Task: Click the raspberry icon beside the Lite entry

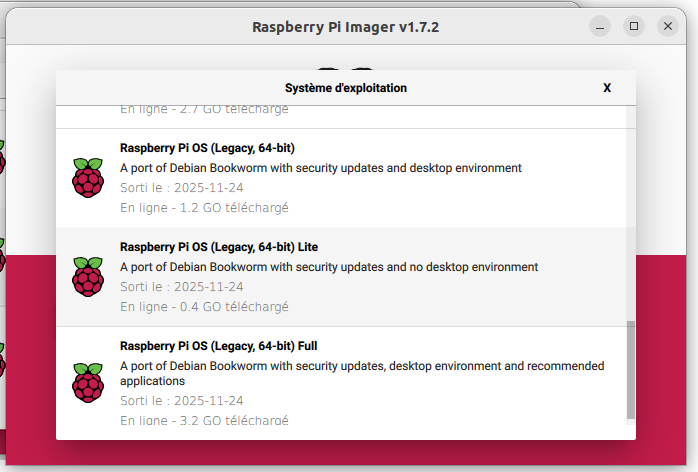Action: (x=88, y=276)
